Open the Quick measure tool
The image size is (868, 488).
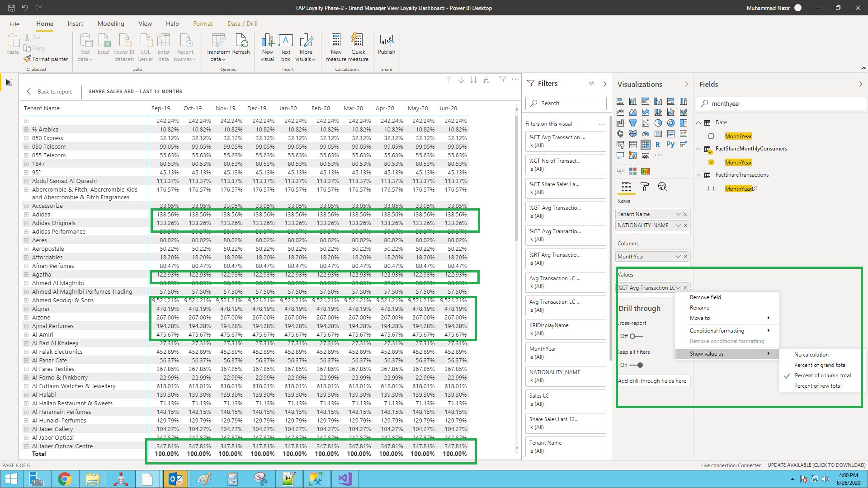(x=358, y=47)
